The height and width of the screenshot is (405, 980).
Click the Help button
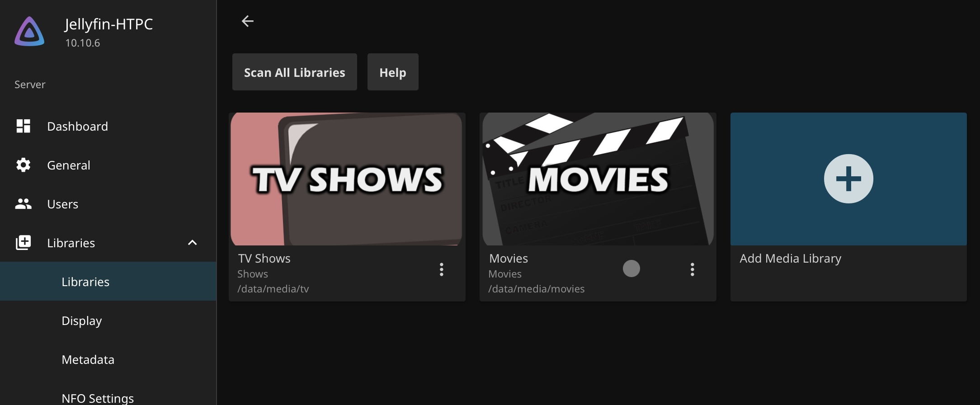[x=392, y=72]
